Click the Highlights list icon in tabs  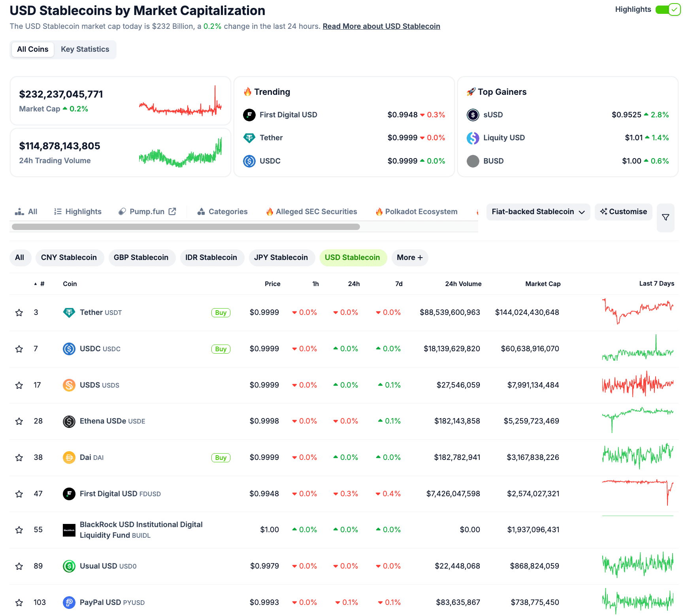coord(58,212)
